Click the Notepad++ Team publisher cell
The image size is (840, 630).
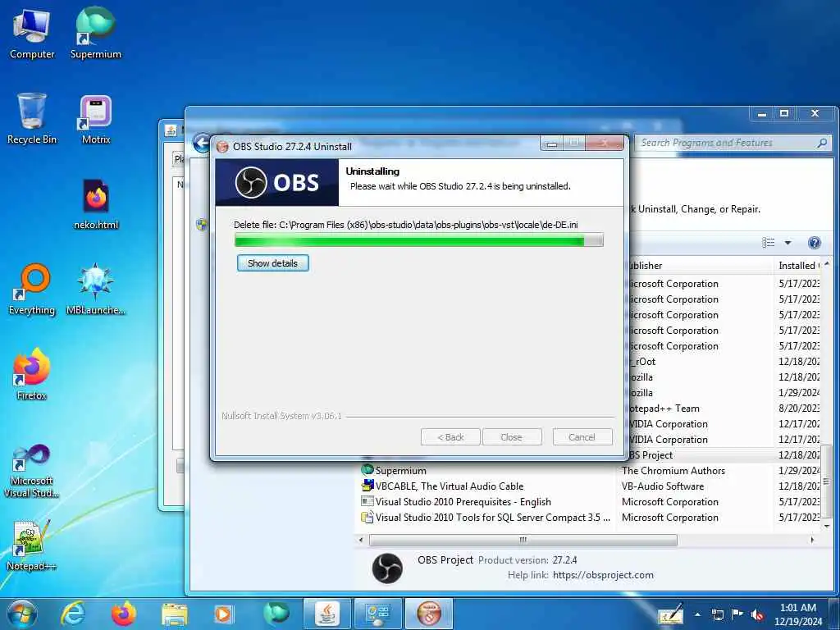[x=664, y=409]
